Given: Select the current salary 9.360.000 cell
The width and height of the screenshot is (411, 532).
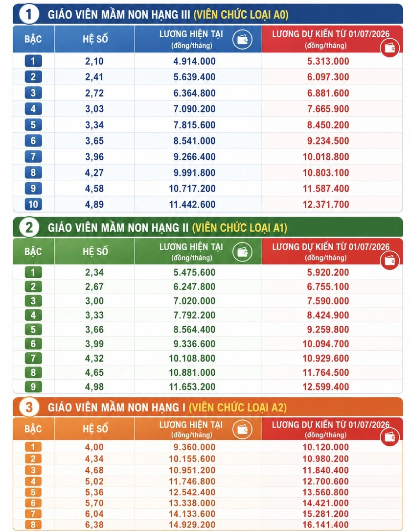Looking at the screenshot, I should tap(194, 447).
